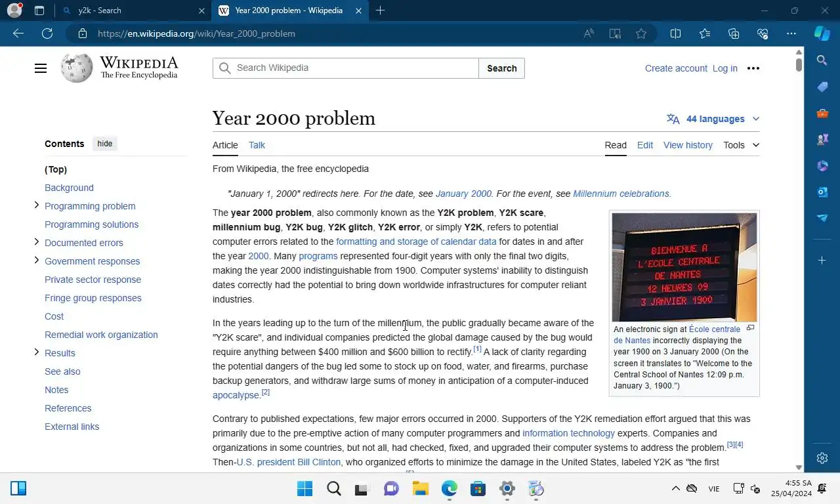Select the Article tab

(x=225, y=145)
